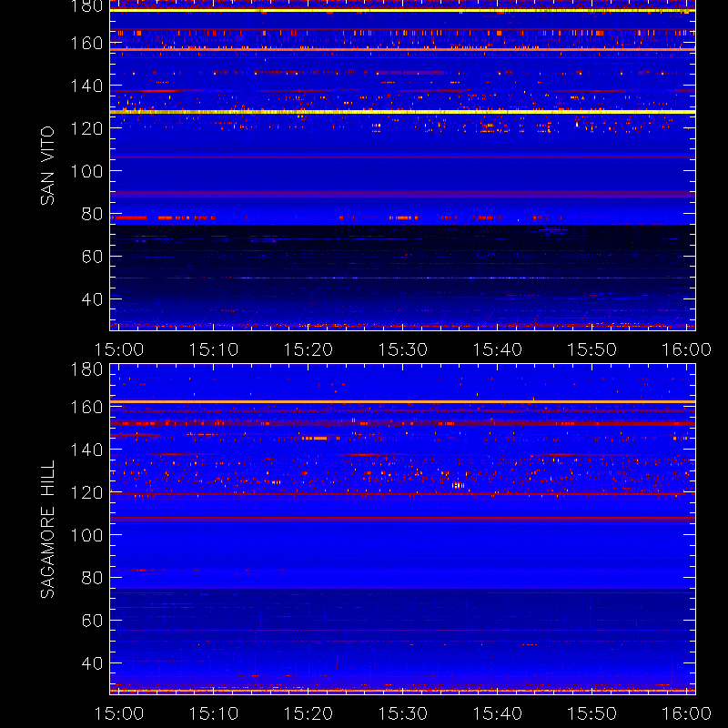Select the 100 tick label in Sagamore Hill plot
Image resolution: width=728 pixels, height=728 pixels.
(86, 535)
